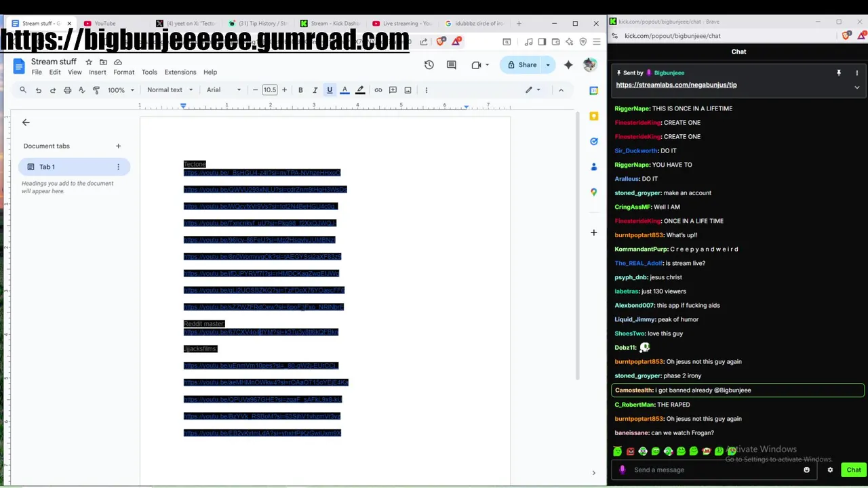Screen dimensions: 868x488
Task: Open the highlight color picker
Action: (360, 90)
